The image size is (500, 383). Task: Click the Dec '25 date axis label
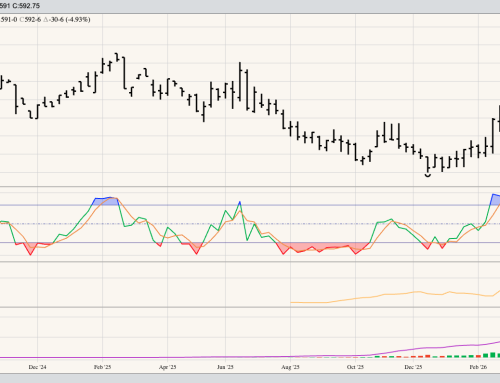pos(413,367)
